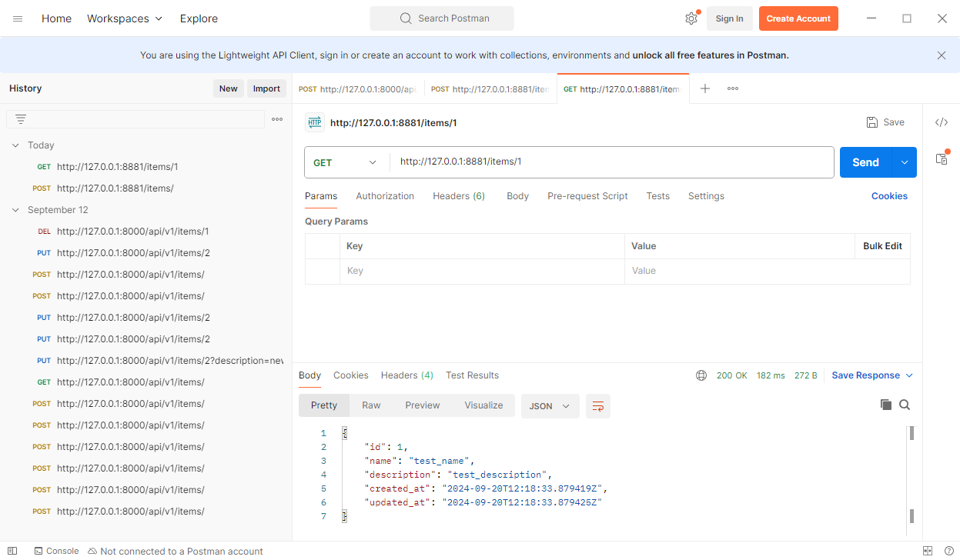Viewport: 960px width, 560px height.
Task: Open the first POST 127.0.0.1:8000 request tab
Action: tap(358, 89)
